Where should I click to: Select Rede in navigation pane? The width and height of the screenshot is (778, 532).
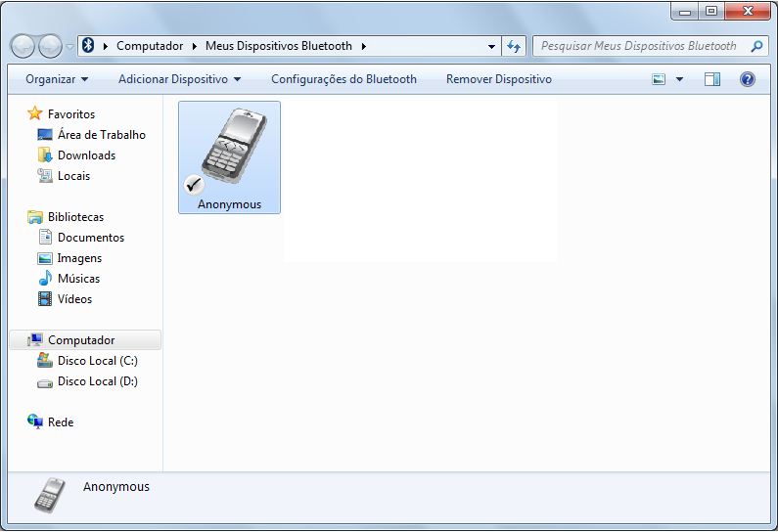click(61, 421)
